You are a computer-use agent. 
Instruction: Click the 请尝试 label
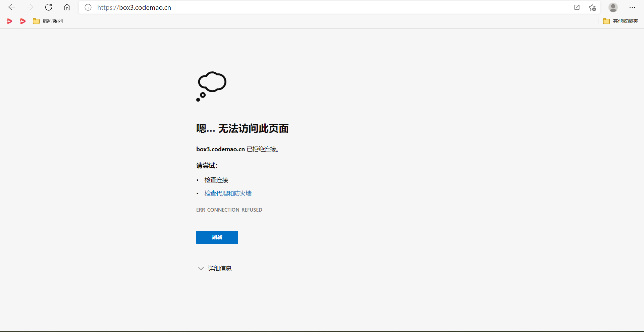point(207,165)
